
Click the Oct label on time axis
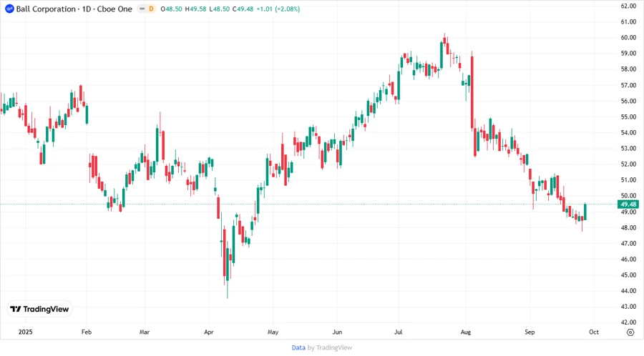pos(594,332)
